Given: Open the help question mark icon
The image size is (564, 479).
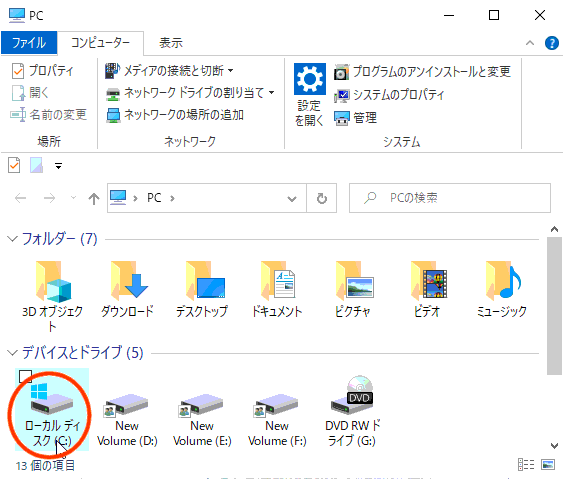Looking at the screenshot, I should (552, 43).
